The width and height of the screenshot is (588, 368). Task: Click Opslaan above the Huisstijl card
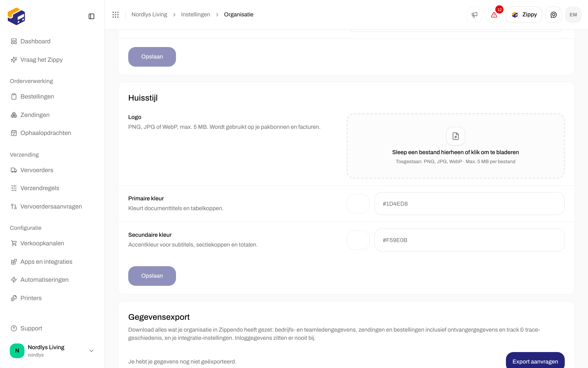pos(152,57)
